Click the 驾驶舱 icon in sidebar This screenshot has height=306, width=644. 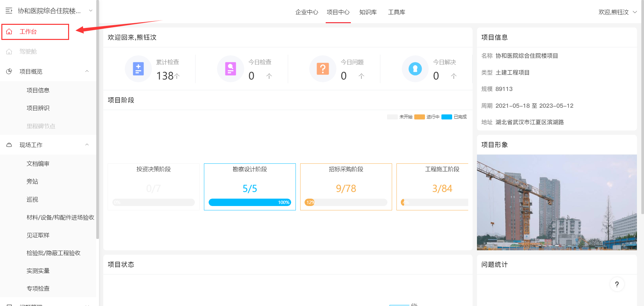(9, 51)
